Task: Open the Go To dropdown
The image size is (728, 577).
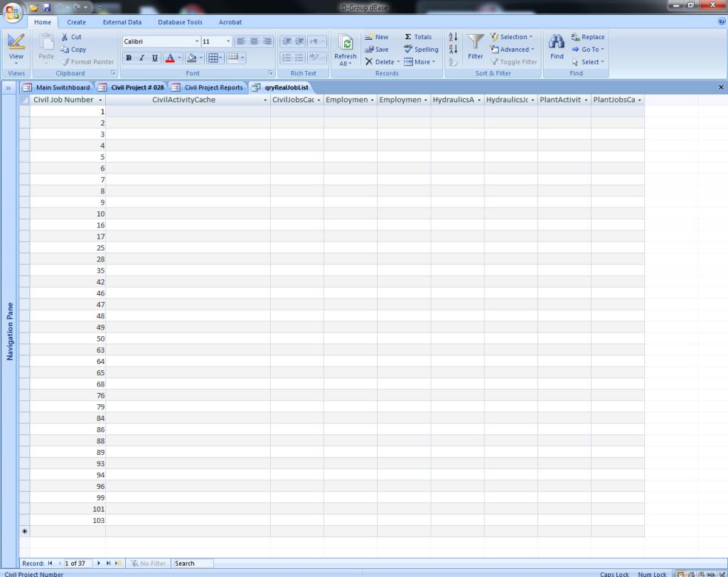Action: (x=588, y=49)
